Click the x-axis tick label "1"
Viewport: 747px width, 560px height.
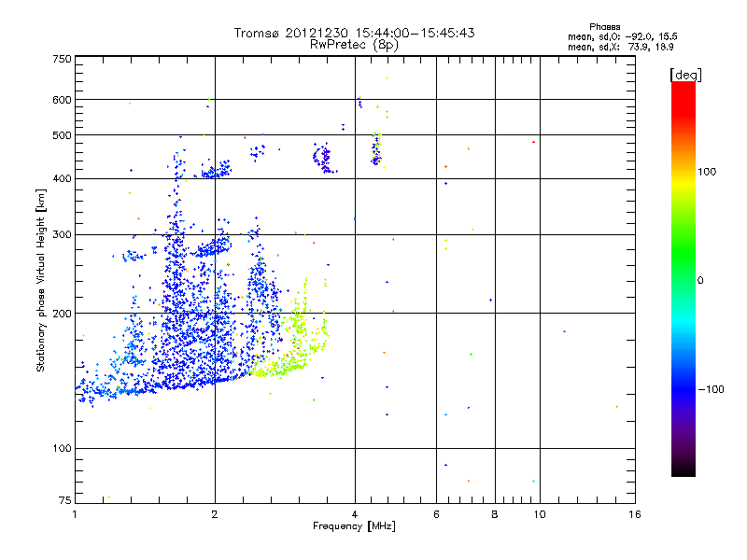tap(75, 514)
